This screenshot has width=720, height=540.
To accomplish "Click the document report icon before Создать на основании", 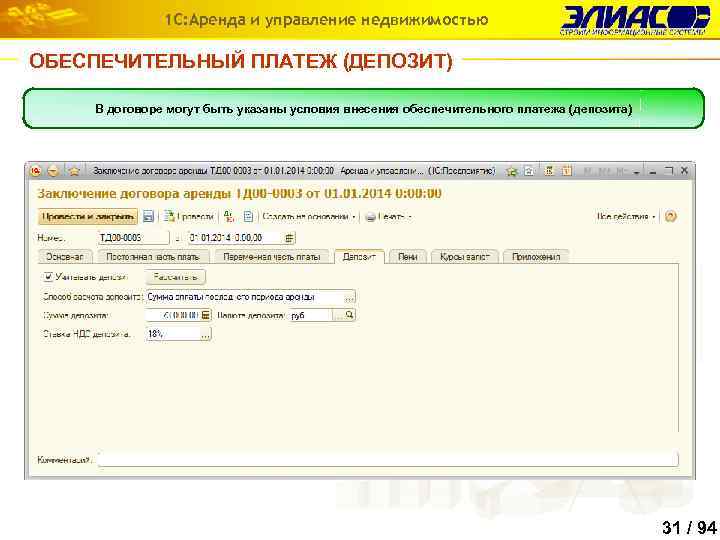I will click(248, 216).
